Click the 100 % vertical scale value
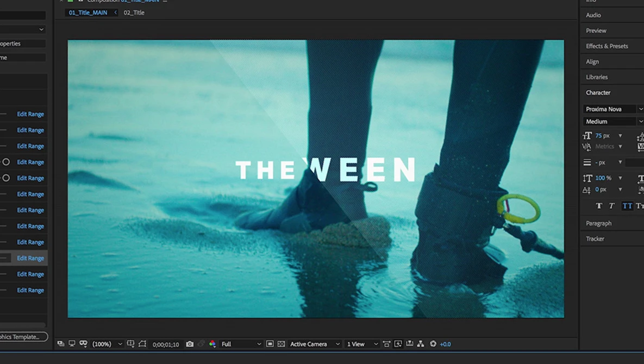This screenshot has height=364, width=644. [603, 178]
